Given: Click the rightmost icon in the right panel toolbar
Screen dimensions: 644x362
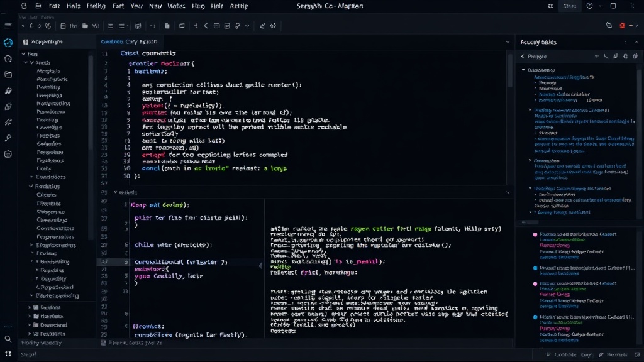Looking at the screenshot, I should pos(635,56).
